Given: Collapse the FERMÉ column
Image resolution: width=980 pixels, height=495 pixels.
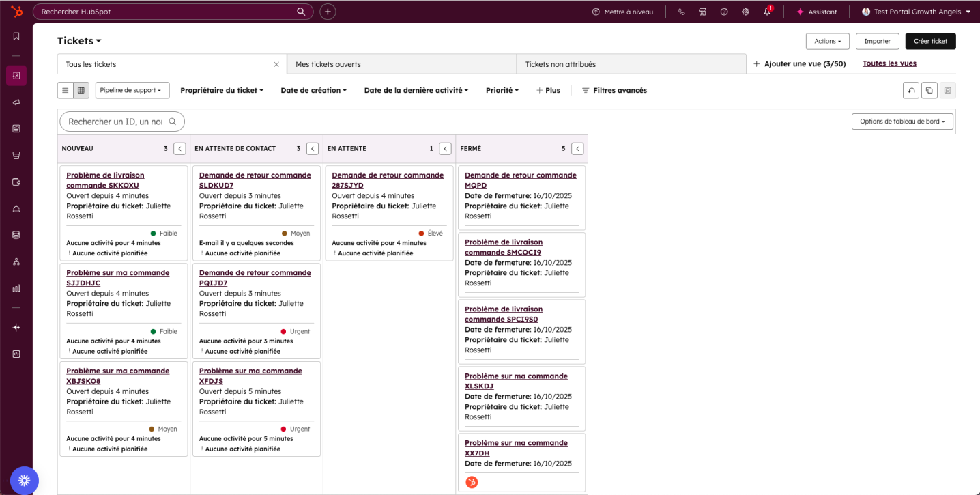Looking at the screenshot, I should coord(577,148).
